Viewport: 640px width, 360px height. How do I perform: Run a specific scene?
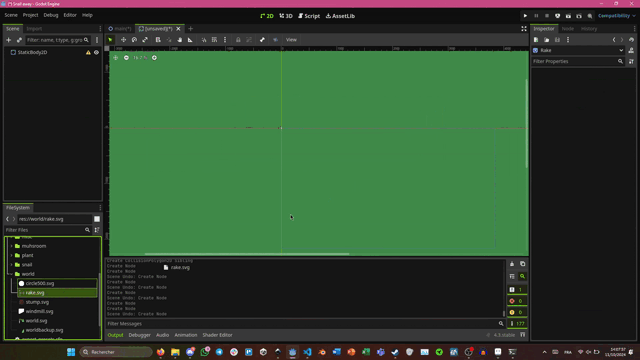579,16
